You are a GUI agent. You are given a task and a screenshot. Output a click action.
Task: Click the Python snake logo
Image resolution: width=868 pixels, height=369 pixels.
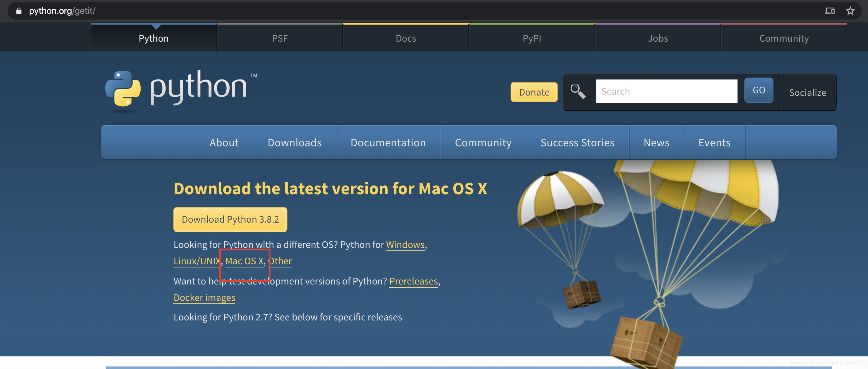click(123, 88)
